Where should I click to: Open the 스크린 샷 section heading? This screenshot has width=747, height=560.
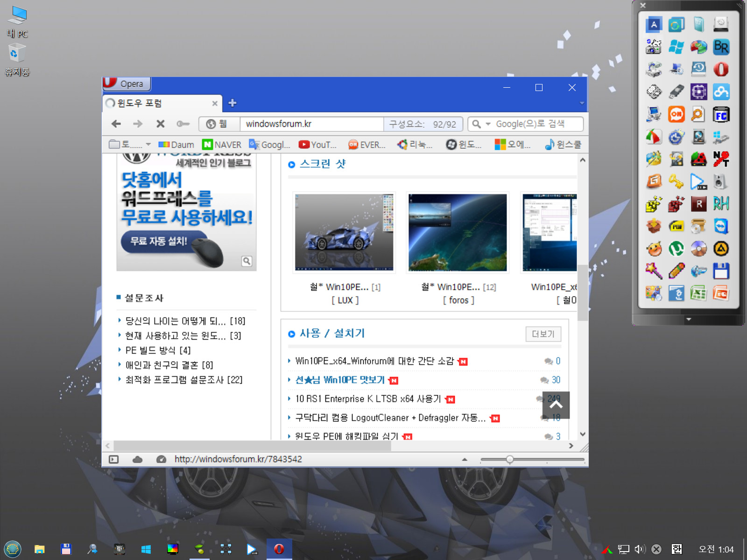[x=323, y=164]
